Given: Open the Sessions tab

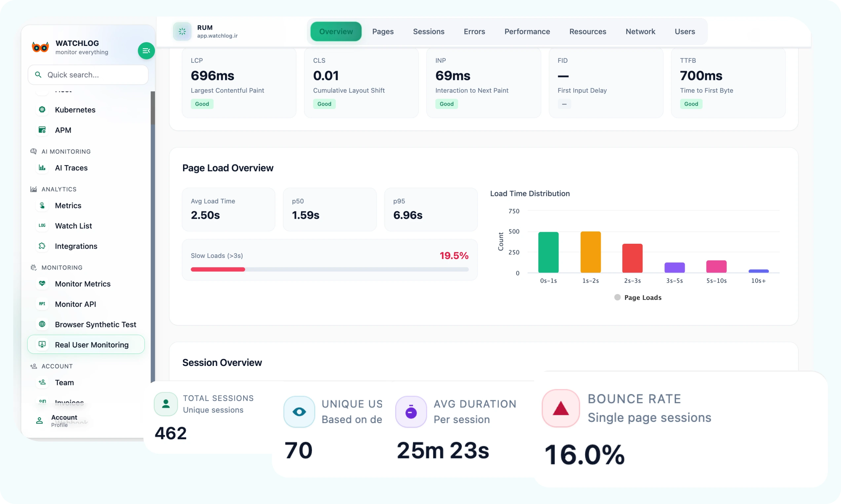Looking at the screenshot, I should point(429,32).
